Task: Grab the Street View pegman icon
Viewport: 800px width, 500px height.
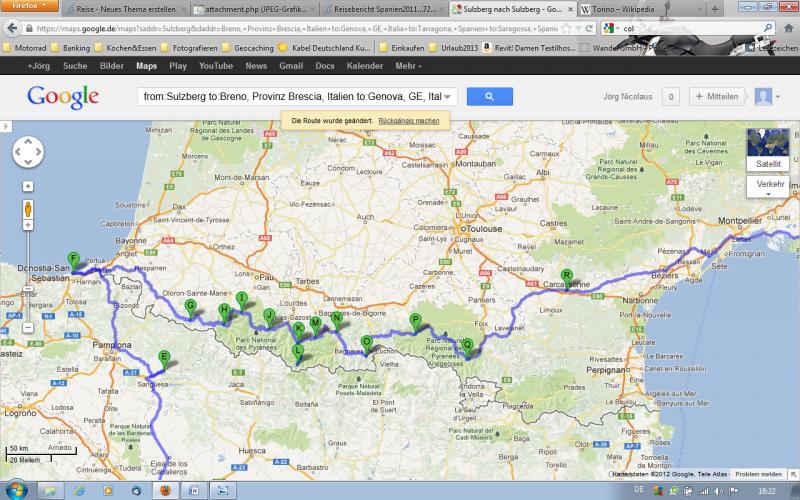Action: click(x=28, y=209)
